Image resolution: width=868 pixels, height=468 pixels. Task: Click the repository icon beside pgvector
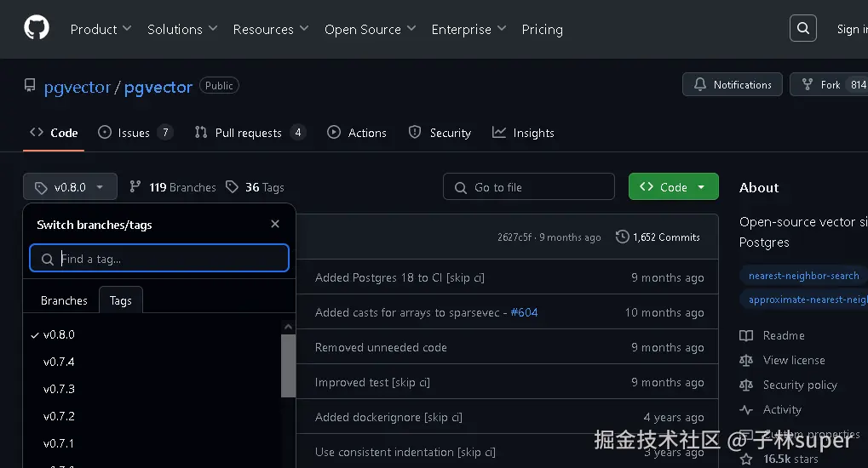point(30,85)
